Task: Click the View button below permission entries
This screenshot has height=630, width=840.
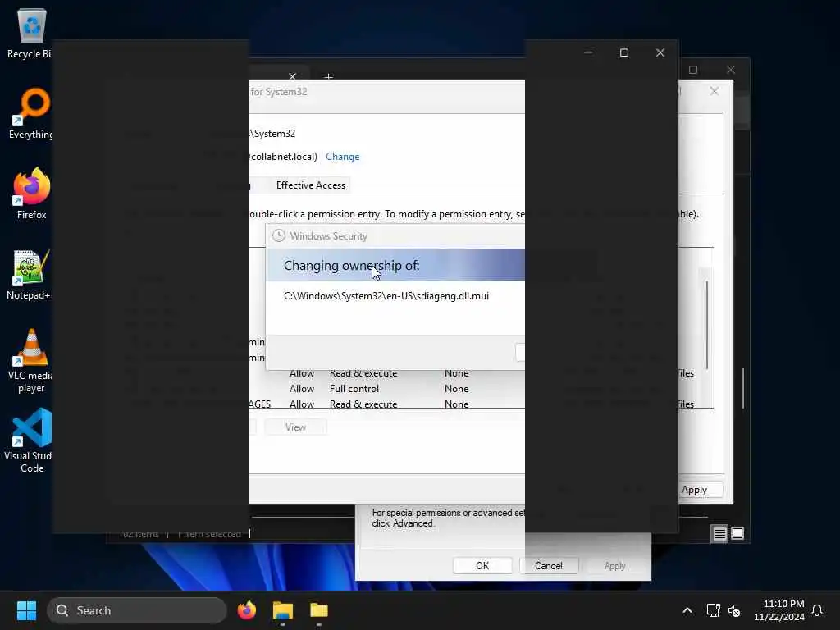Action: [295, 427]
